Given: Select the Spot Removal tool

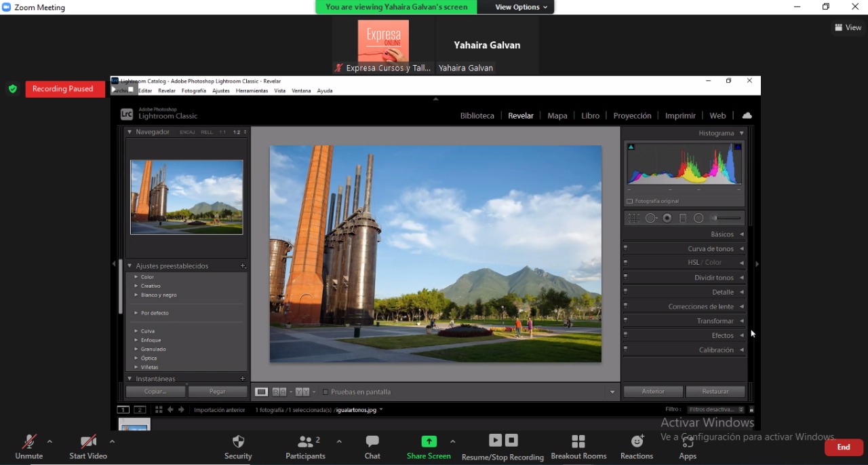Looking at the screenshot, I should (651, 219).
